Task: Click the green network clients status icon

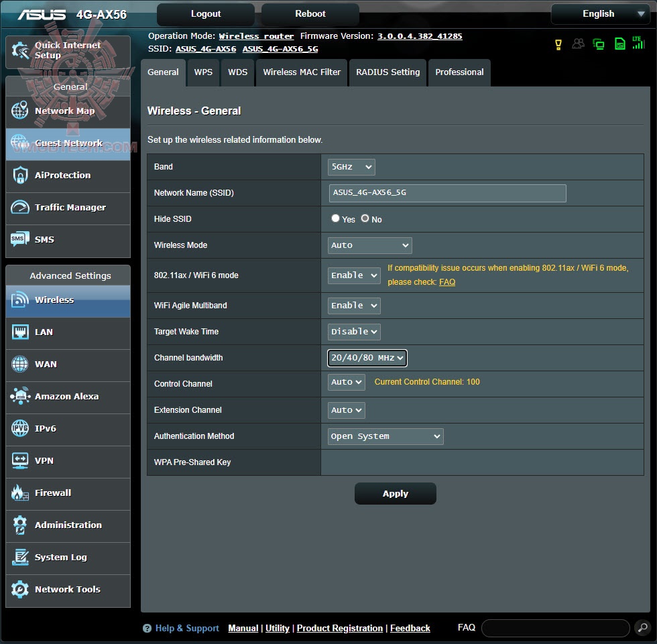Action: pyautogui.click(x=599, y=44)
